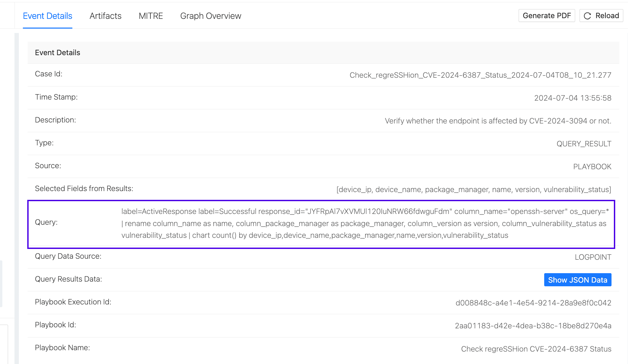This screenshot has width=628, height=364.
Task: Click the PLAYBOOK source value
Action: (592, 166)
